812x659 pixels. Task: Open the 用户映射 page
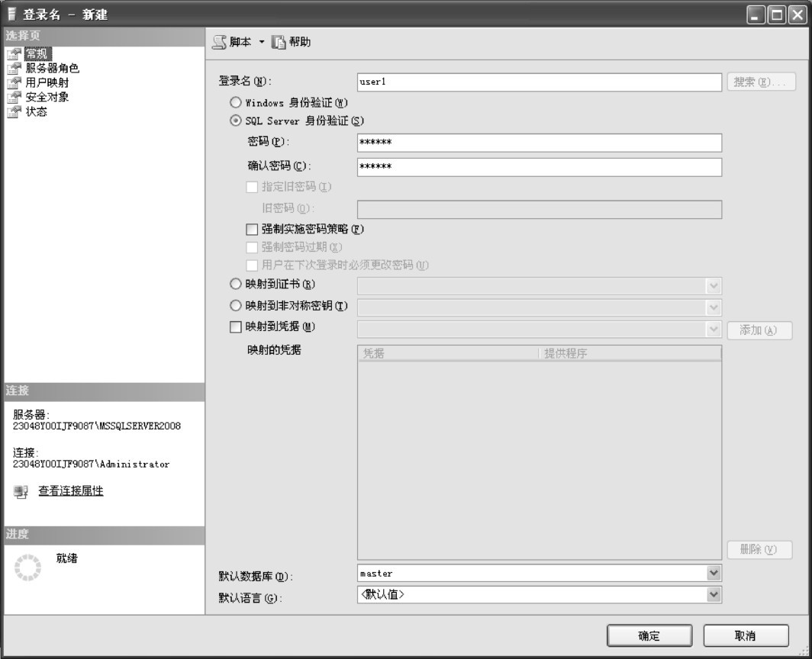[47, 83]
